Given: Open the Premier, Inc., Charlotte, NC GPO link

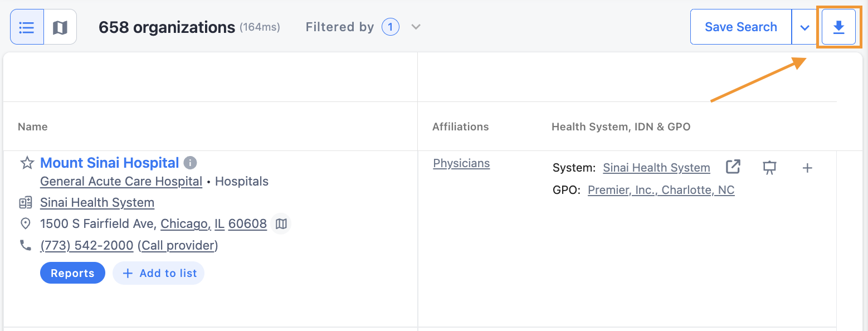Looking at the screenshot, I should pyautogui.click(x=661, y=190).
